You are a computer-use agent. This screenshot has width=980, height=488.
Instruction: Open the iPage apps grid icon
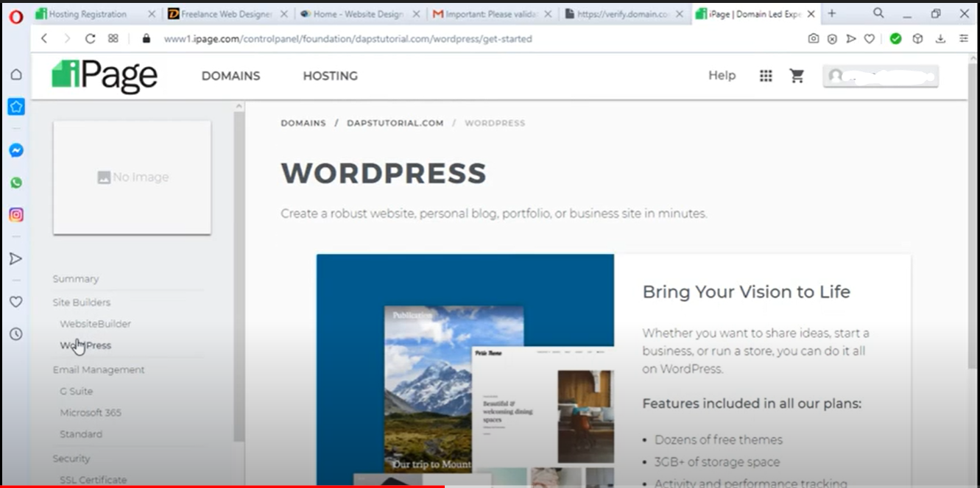[766, 76]
